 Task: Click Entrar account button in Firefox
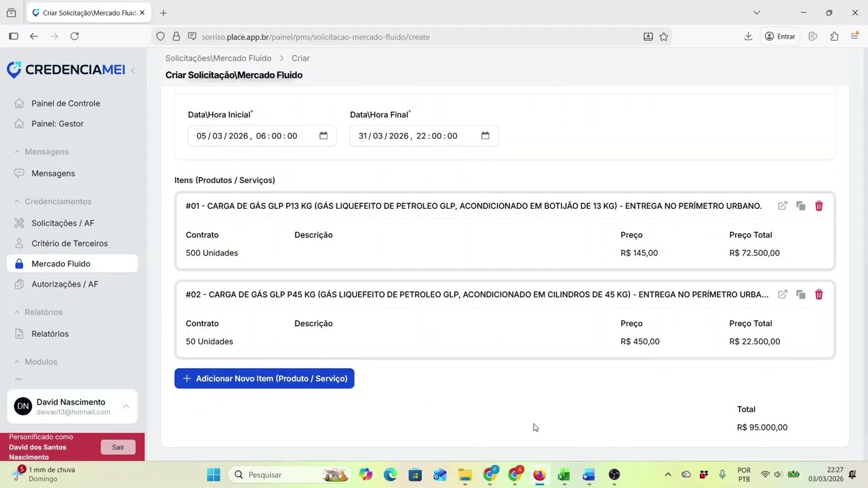tap(780, 37)
